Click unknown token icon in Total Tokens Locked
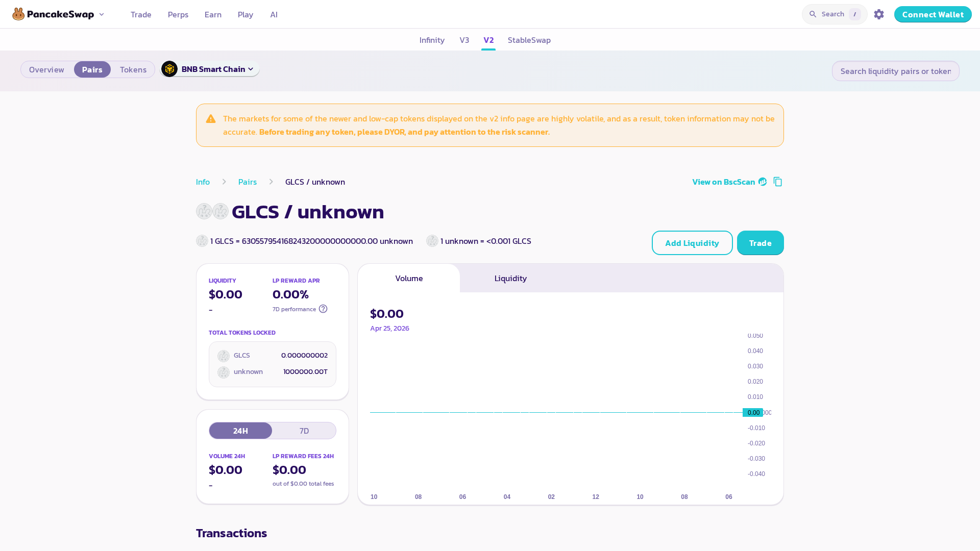This screenshot has height=551, width=980. click(224, 372)
